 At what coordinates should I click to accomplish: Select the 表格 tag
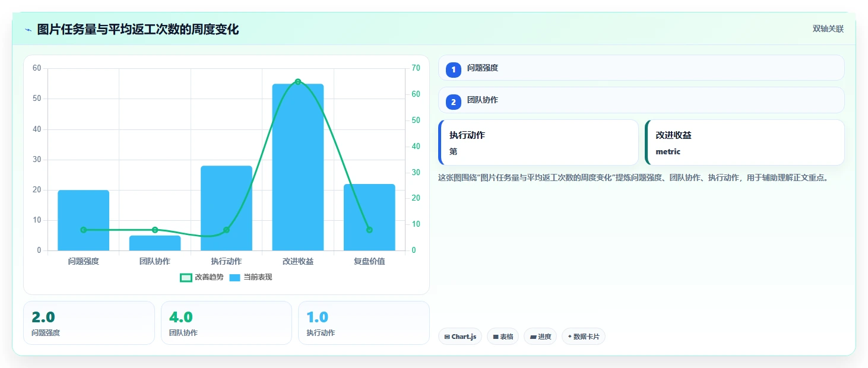tap(503, 337)
